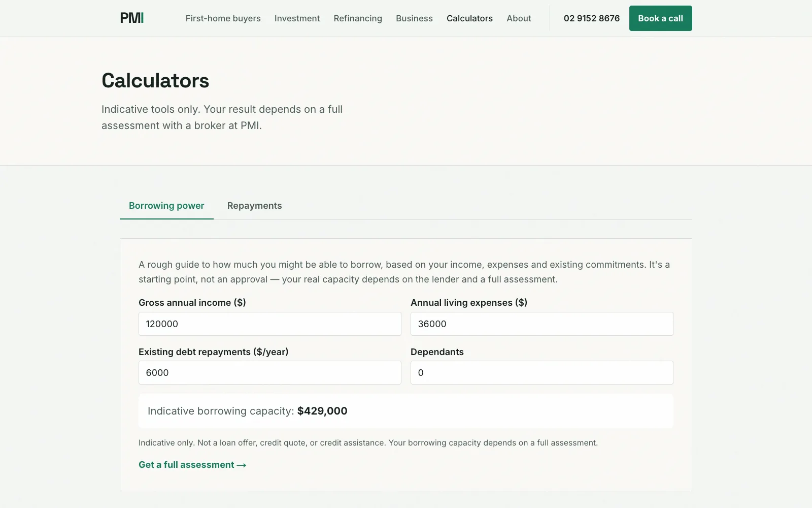
Task: Switch to the Repayments tab
Action: pyautogui.click(x=254, y=206)
